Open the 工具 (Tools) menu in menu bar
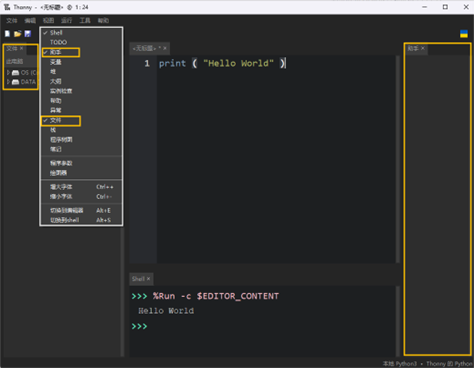Screen dimensions: 474x368 [85, 20]
